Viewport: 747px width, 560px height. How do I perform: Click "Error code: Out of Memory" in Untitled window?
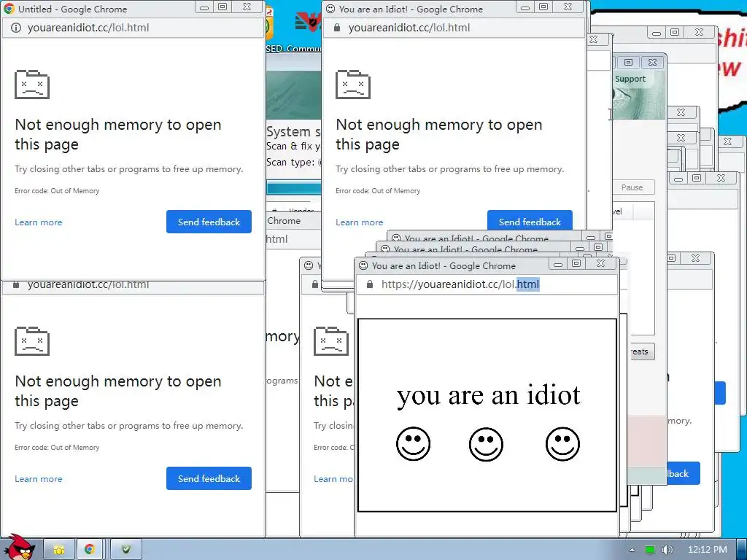57,191
